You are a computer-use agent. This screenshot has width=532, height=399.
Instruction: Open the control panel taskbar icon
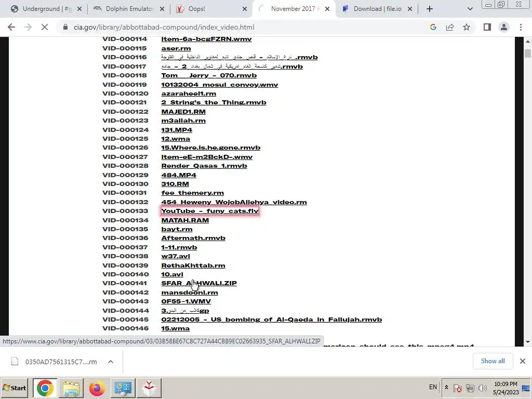123,388
